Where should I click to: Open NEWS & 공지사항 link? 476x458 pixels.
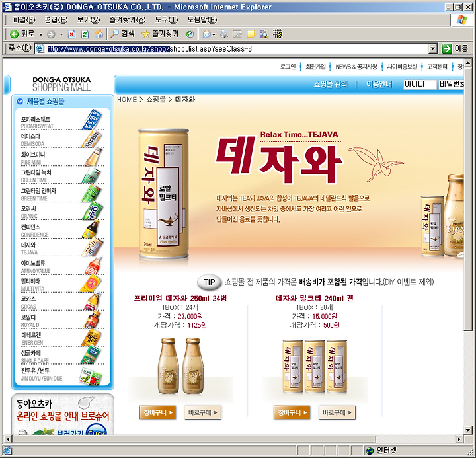(356, 67)
